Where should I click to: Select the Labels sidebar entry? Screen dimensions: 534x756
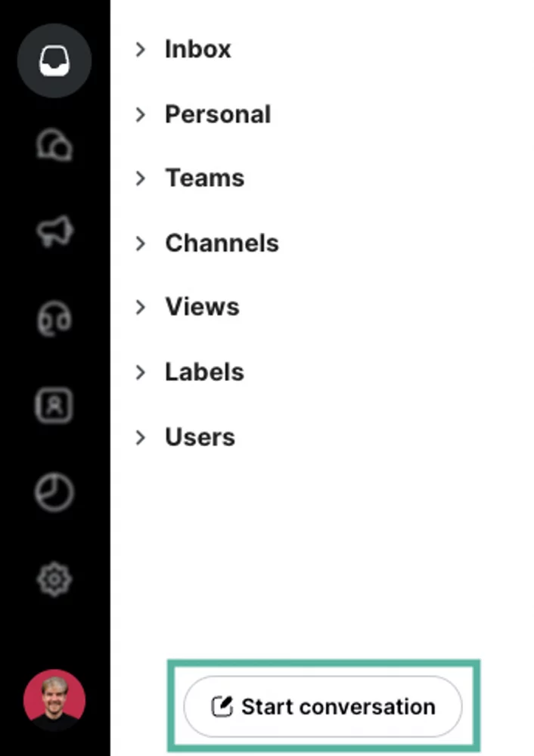[204, 372]
